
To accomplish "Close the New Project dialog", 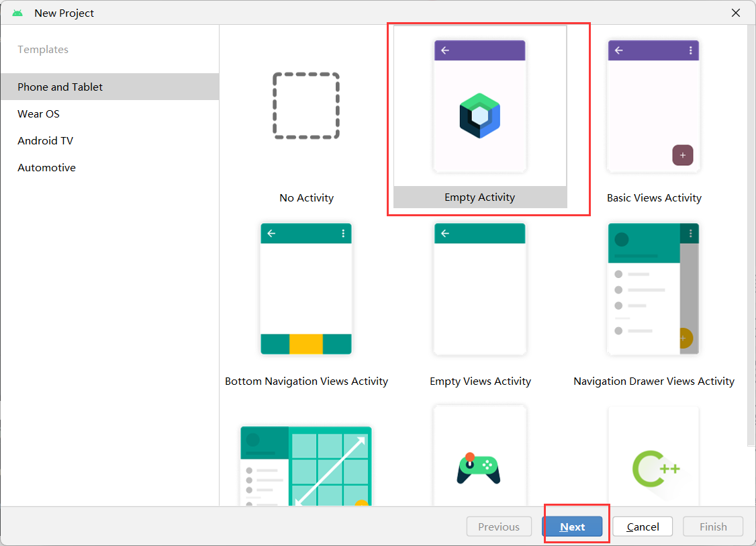I will coord(736,13).
